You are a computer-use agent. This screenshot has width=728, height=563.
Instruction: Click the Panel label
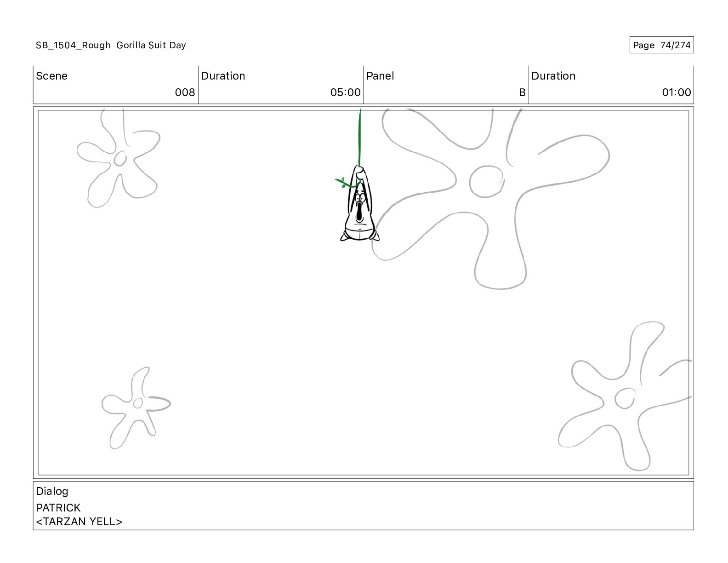[x=380, y=76]
